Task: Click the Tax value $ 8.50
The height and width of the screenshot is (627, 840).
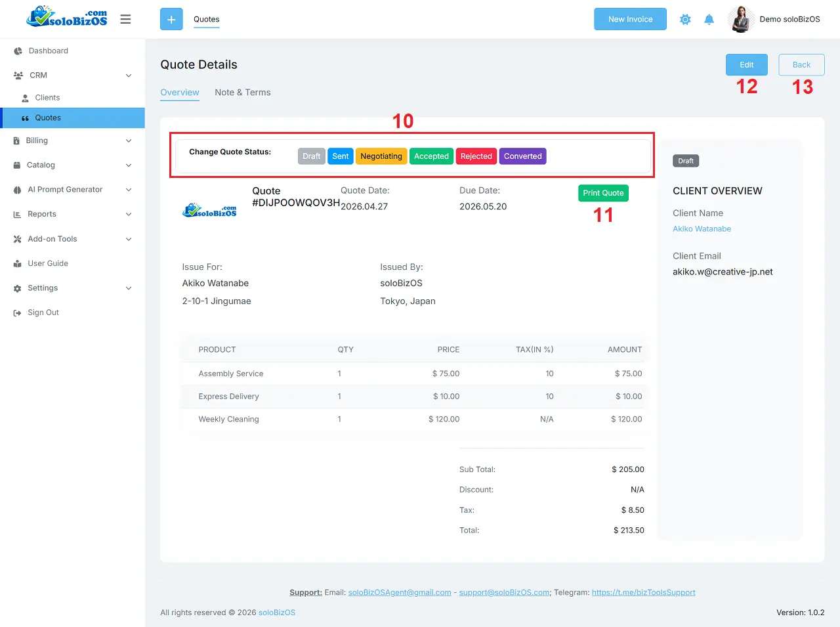Action: 633,510
